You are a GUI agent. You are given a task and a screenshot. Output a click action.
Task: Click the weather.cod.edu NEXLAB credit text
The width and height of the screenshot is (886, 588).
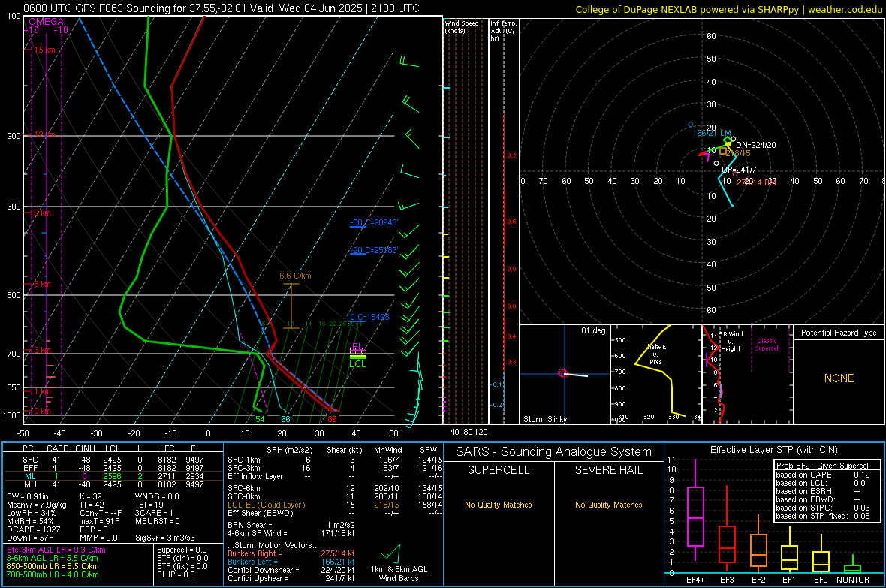728,9
